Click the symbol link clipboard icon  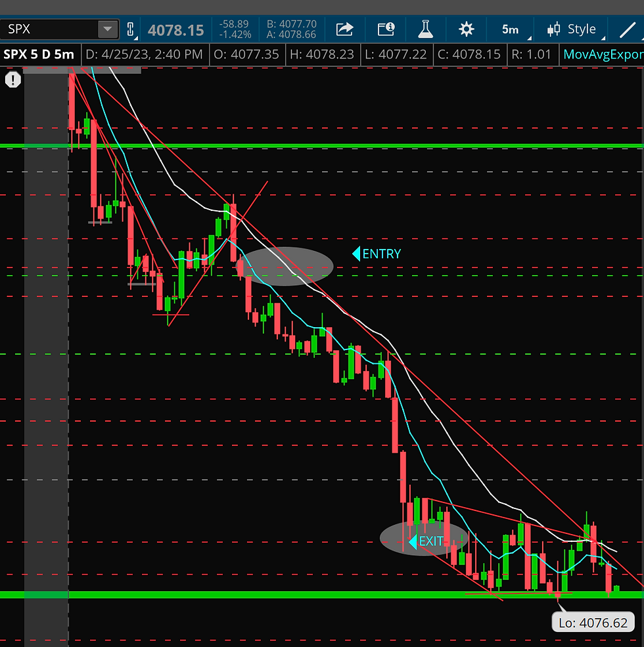tap(131, 30)
